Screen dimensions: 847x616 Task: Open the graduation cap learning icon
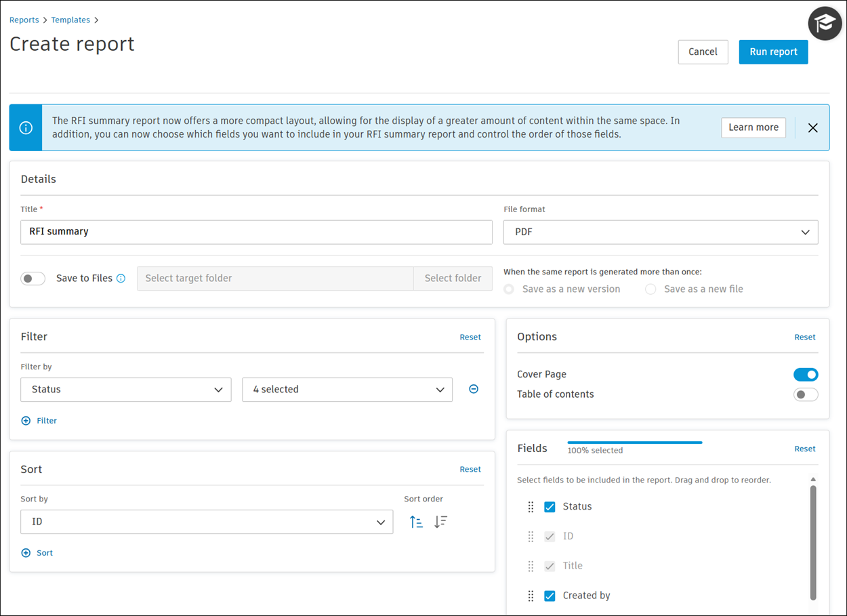coord(825,24)
